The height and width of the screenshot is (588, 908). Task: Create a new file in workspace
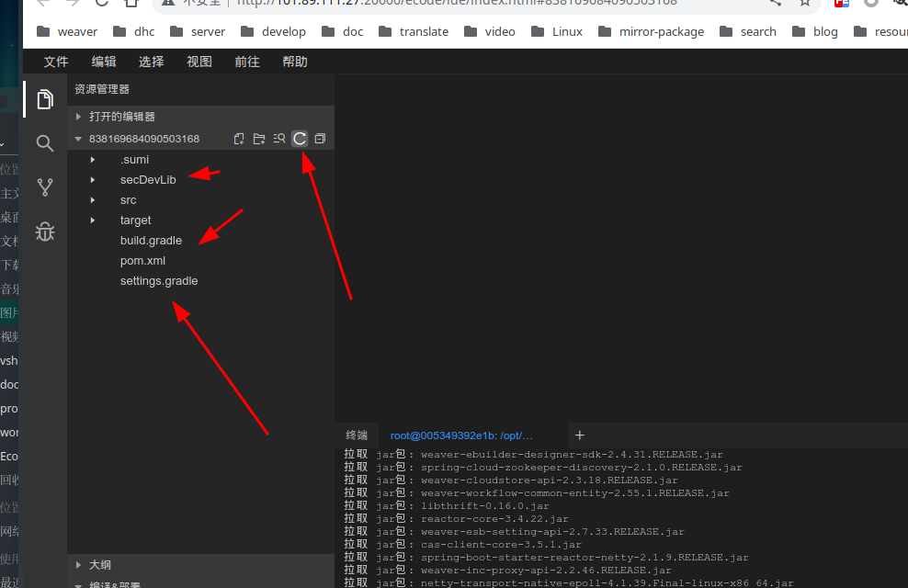(239, 139)
